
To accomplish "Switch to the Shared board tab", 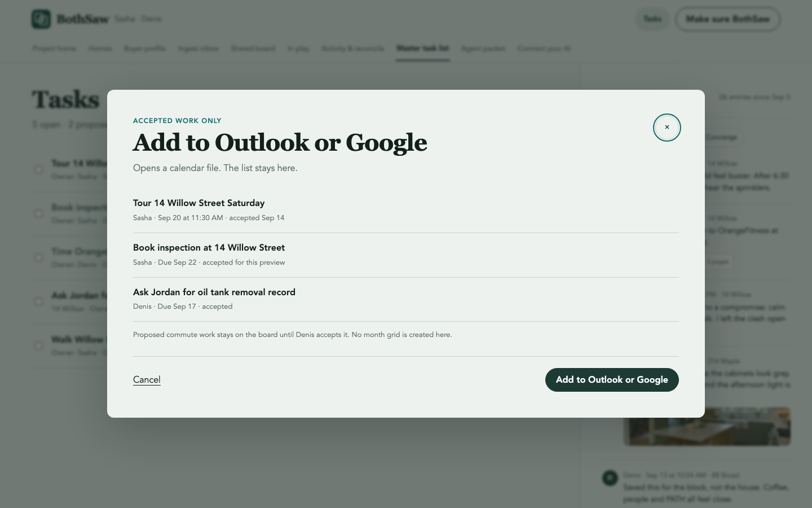I will (x=253, y=49).
